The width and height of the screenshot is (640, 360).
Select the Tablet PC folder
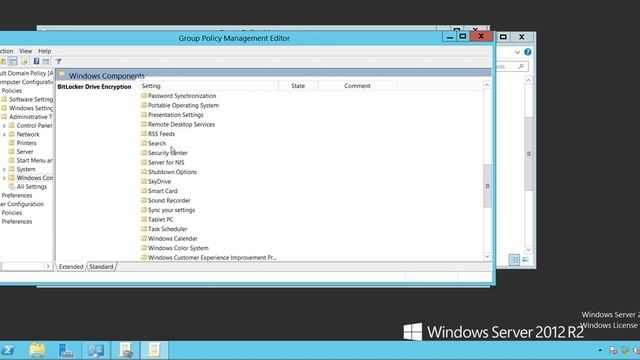click(x=160, y=220)
